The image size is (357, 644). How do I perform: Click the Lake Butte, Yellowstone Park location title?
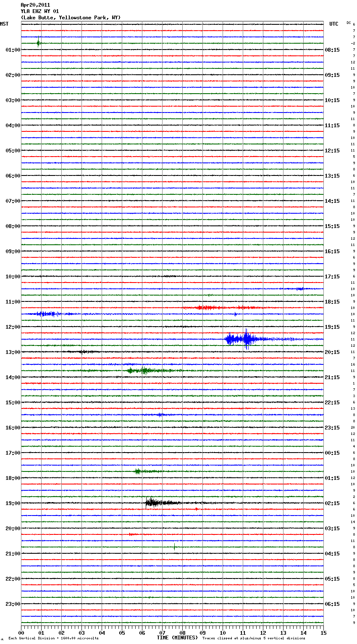[x=71, y=18]
